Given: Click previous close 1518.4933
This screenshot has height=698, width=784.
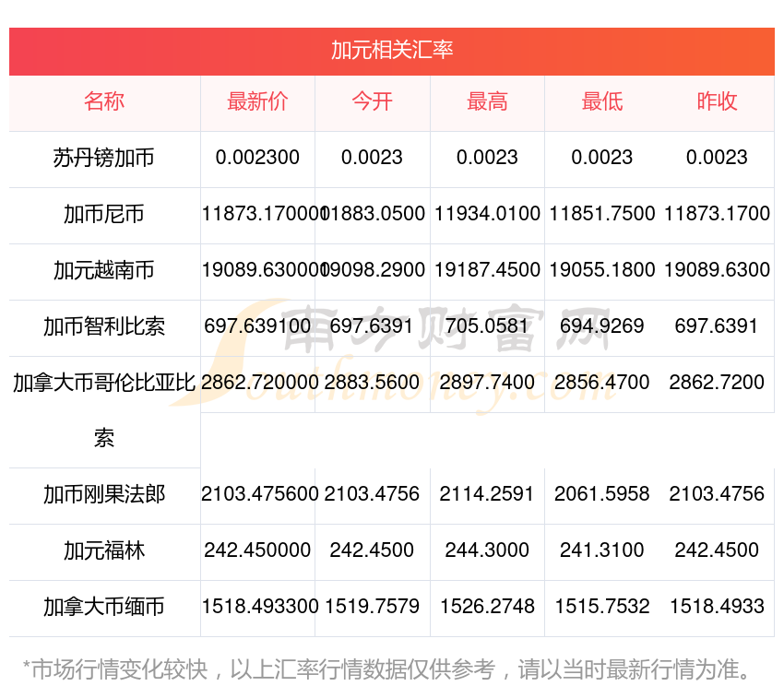Looking at the screenshot, I should pos(717,607).
